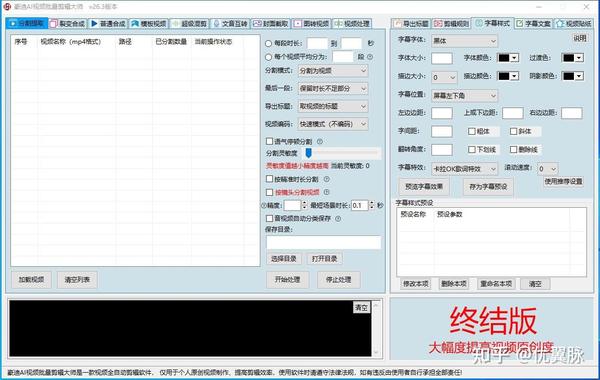600x380 pixels.
Task: Open the 阴影颜色 color picker
Action: 573,76
